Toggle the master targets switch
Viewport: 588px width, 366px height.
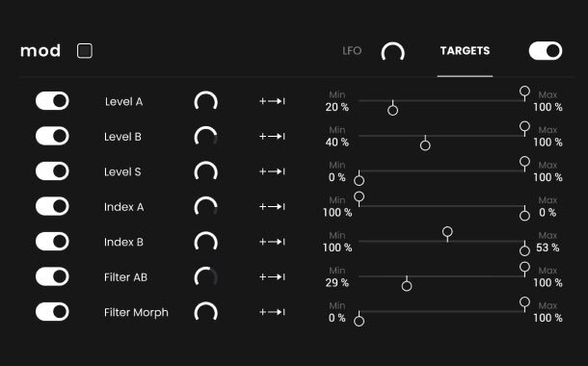click(546, 51)
